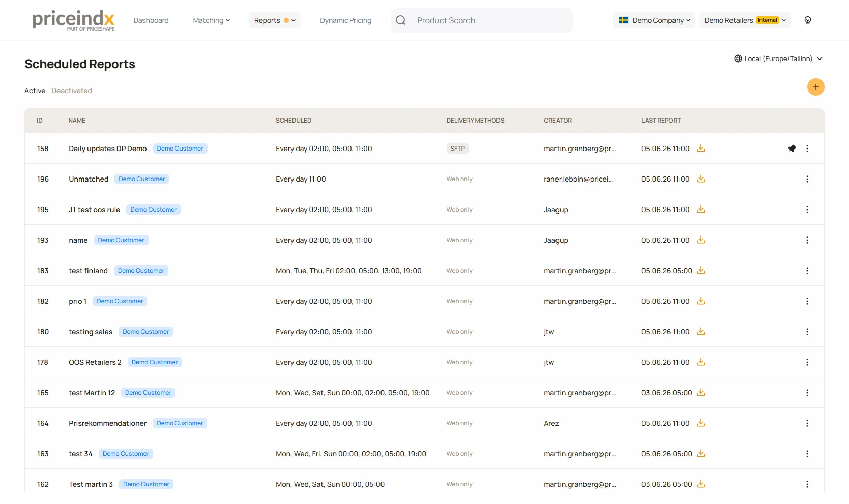Click schedule text of test finland row
The image size is (849, 504).
click(x=348, y=271)
